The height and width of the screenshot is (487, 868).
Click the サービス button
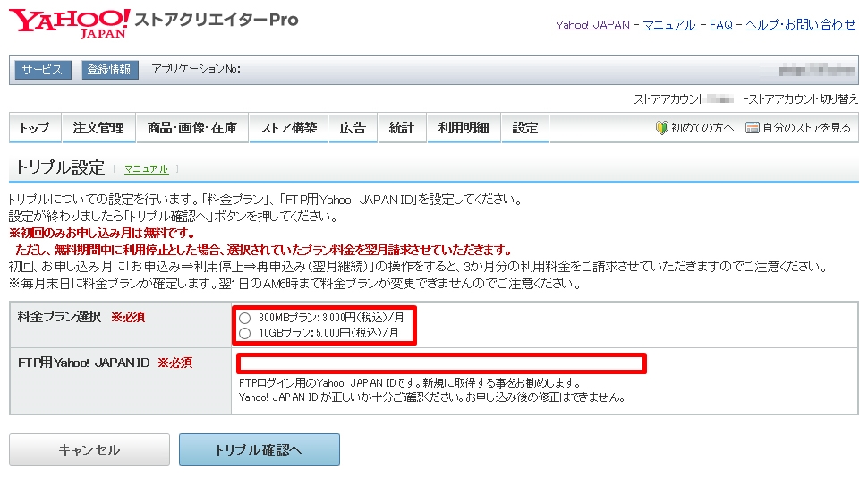click(x=43, y=70)
